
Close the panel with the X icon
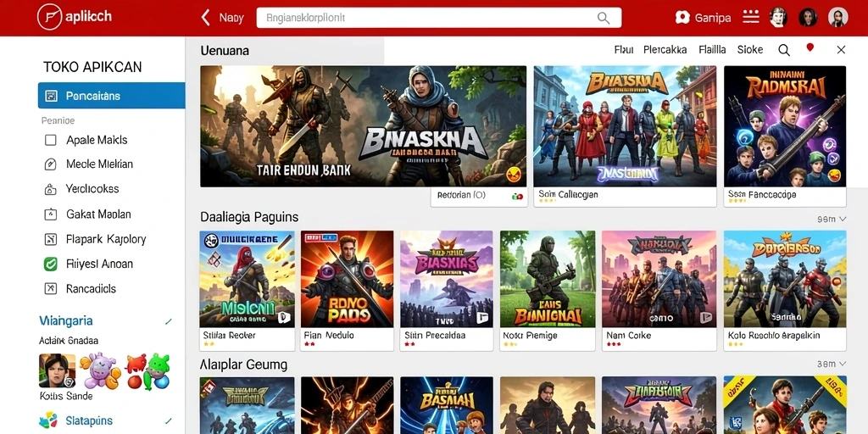841,50
